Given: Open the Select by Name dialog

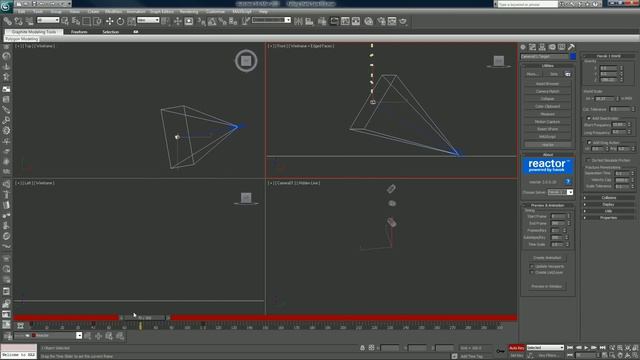Looking at the screenshot, I should [76, 21].
